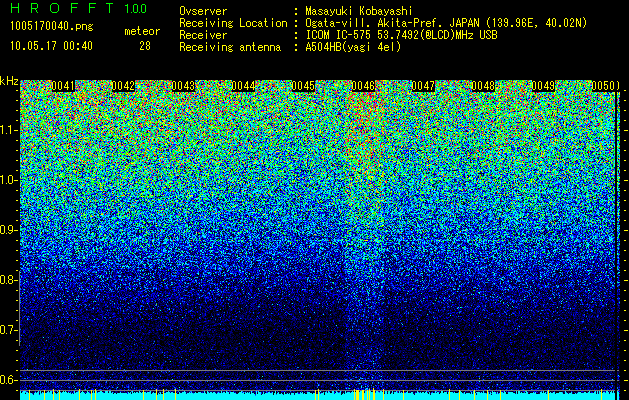Click the kHz axis unit label
Image resolution: width=629 pixels, height=400 pixels.
(x=9, y=81)
